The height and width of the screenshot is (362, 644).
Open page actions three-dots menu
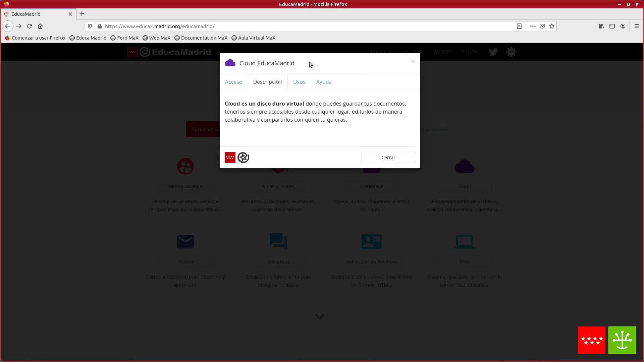point(533,26)
